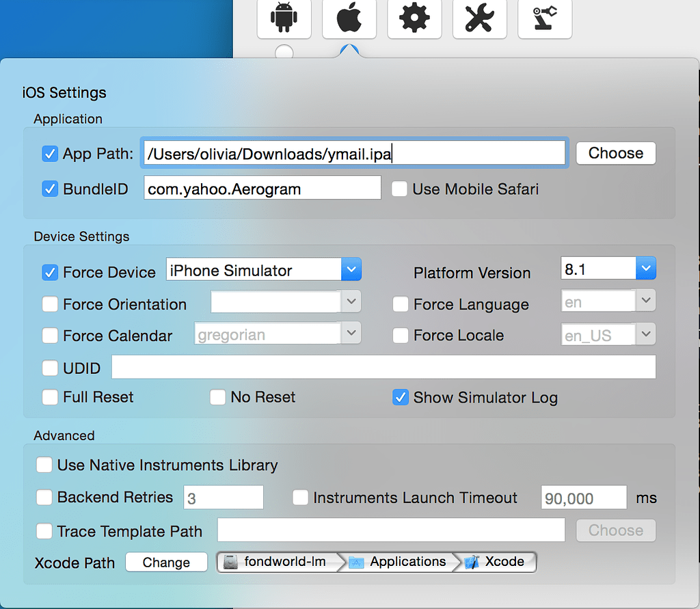700x609 pixels.
Task: Open the General settings gear icon
Action: [x=414, y=19]
